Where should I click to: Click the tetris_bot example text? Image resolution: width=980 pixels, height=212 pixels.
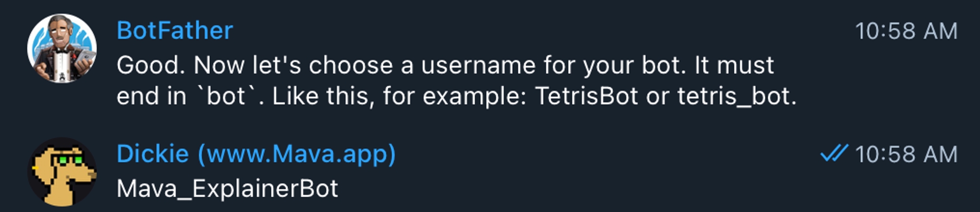736,96
